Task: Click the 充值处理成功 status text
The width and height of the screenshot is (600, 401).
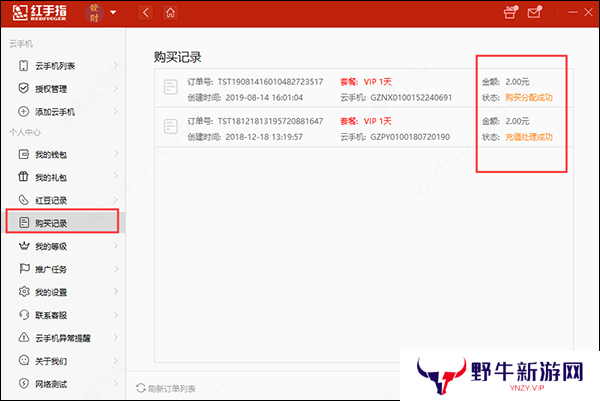Action: (529, 137)
